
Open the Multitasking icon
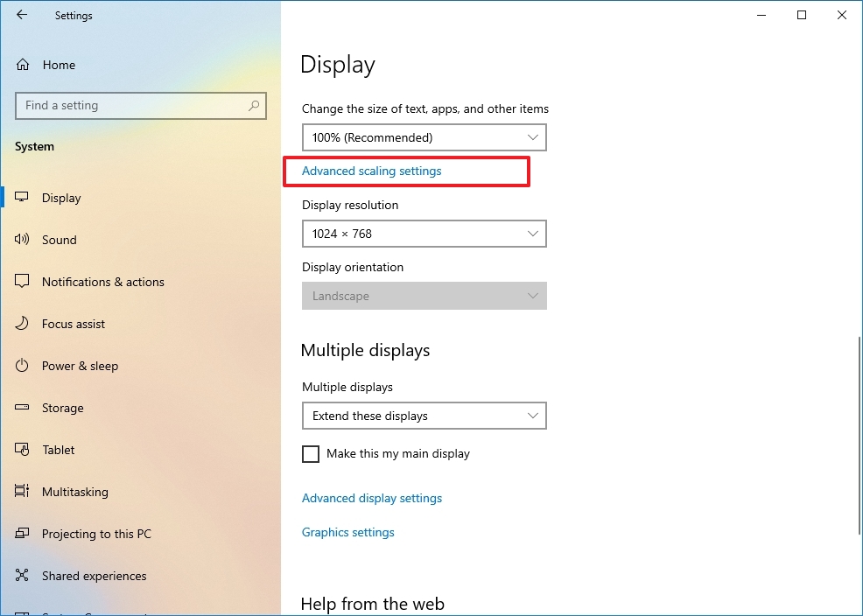point(22,491)
